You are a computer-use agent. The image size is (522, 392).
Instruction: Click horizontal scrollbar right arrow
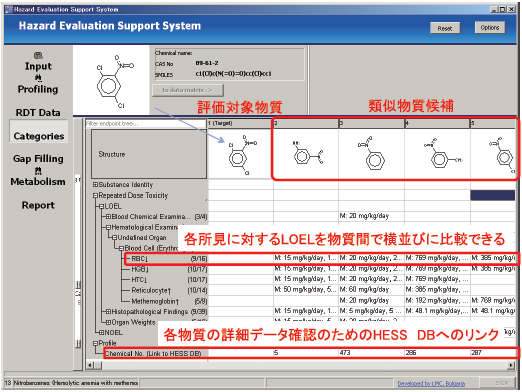pos(511,365)
